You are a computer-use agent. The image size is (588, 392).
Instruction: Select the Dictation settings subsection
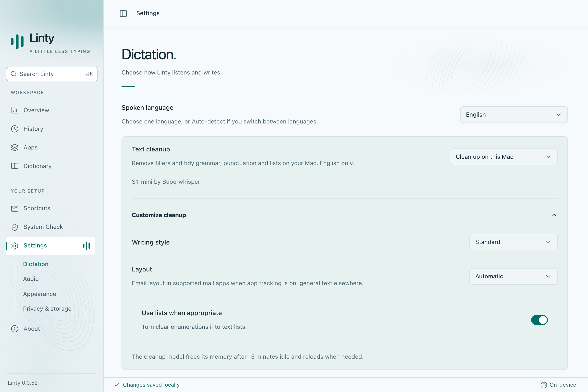tap(36, 264)
